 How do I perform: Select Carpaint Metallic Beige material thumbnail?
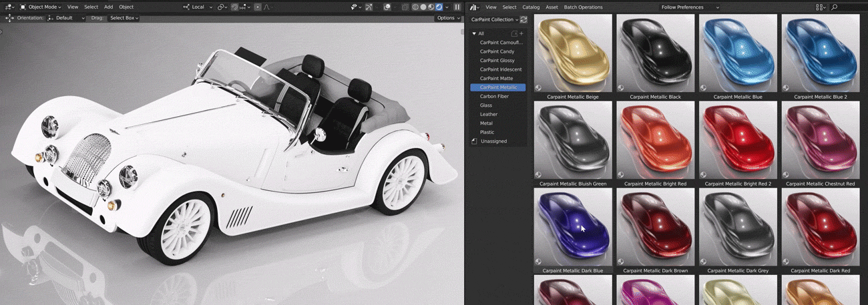573,53
